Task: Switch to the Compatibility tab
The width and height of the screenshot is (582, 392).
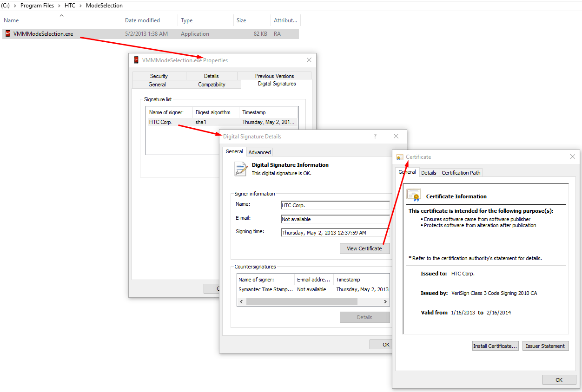Action: tap(212, 85)
